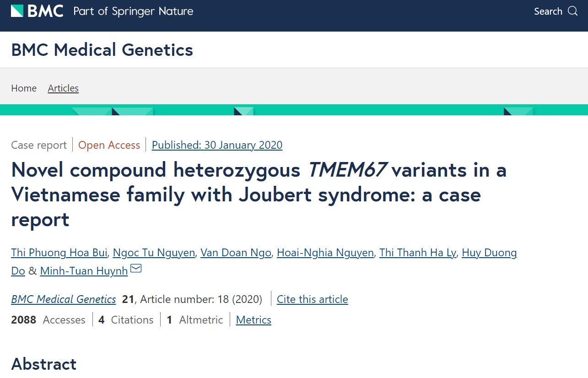Open author Thi Thanh Ha Ly
588x378 pixels.
click(x=417, y=253)
